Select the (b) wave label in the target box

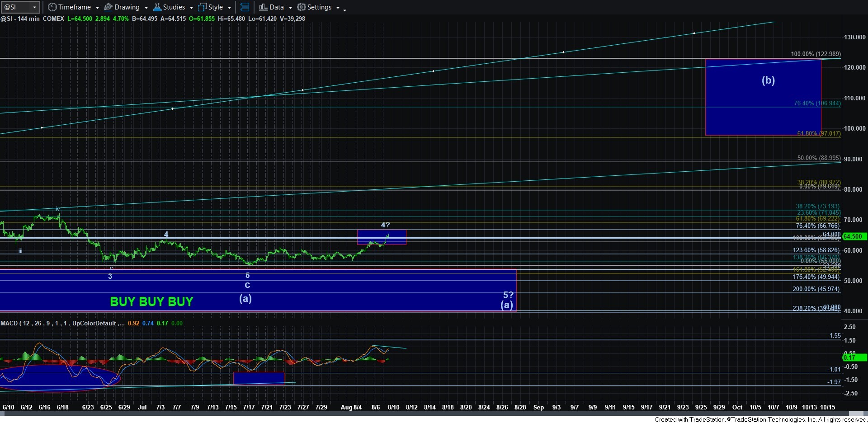768,80
